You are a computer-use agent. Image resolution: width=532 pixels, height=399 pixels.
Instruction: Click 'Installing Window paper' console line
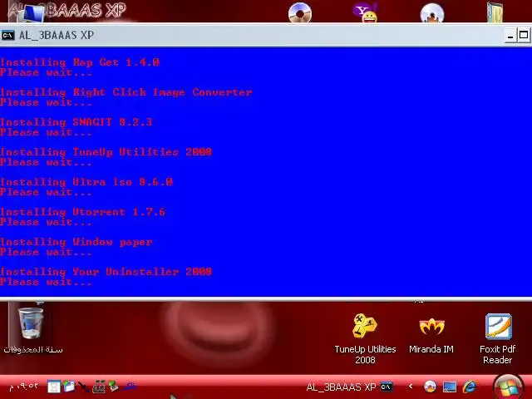pos(76,242)
